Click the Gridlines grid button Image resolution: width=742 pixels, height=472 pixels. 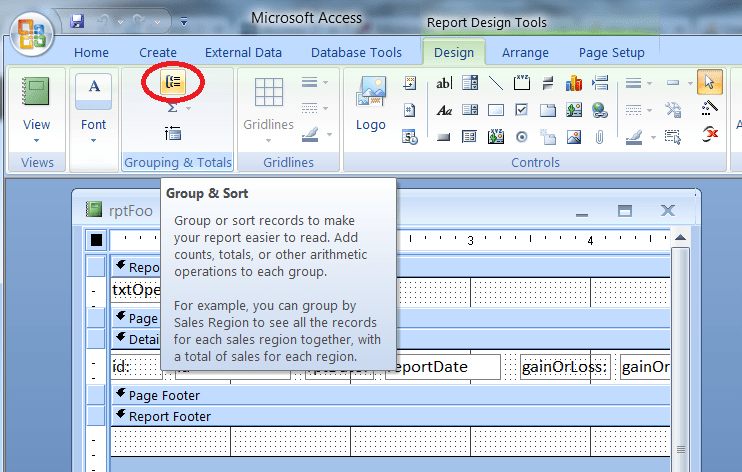click(x=268, y=92)
